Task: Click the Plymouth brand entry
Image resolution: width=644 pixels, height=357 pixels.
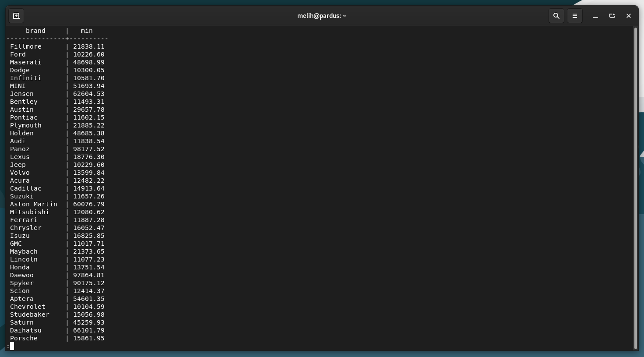Action: click(26, 125)
